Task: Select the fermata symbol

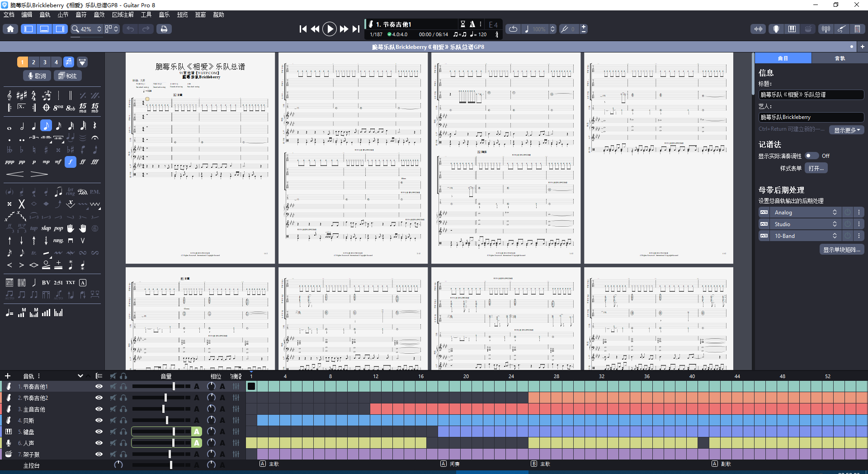Action: click(94, 137)
